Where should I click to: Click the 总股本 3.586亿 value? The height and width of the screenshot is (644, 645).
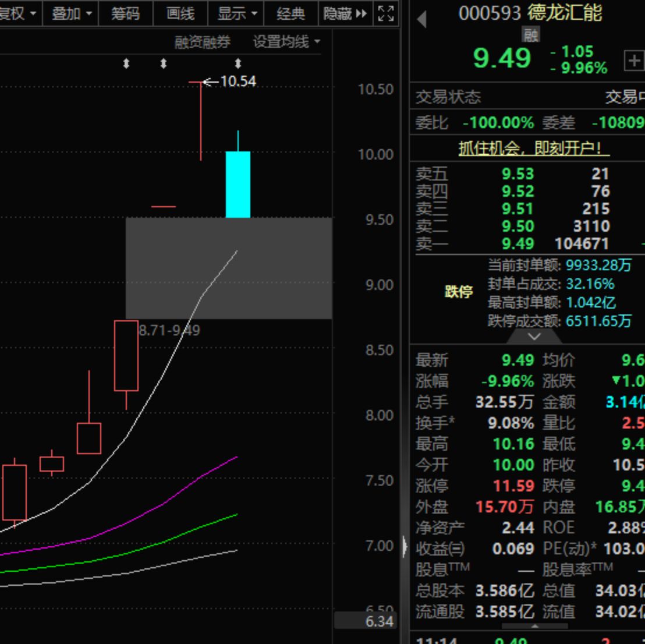point(505,591)
